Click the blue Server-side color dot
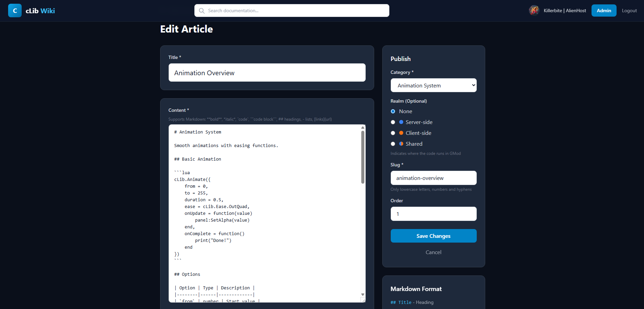The height and width of the screenshot is (309, 644). coord(401,122)
